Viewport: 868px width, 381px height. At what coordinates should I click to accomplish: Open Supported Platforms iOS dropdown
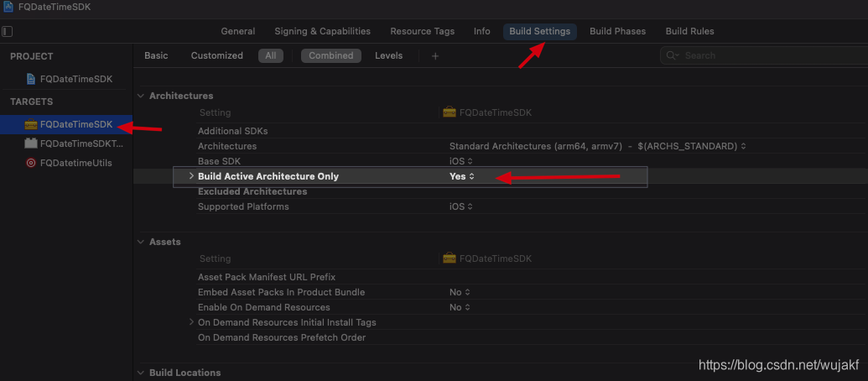point(461,206)
